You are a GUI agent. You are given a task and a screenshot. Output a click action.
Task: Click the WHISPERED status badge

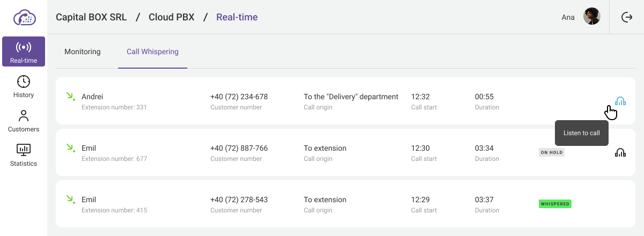coord(555,204)
